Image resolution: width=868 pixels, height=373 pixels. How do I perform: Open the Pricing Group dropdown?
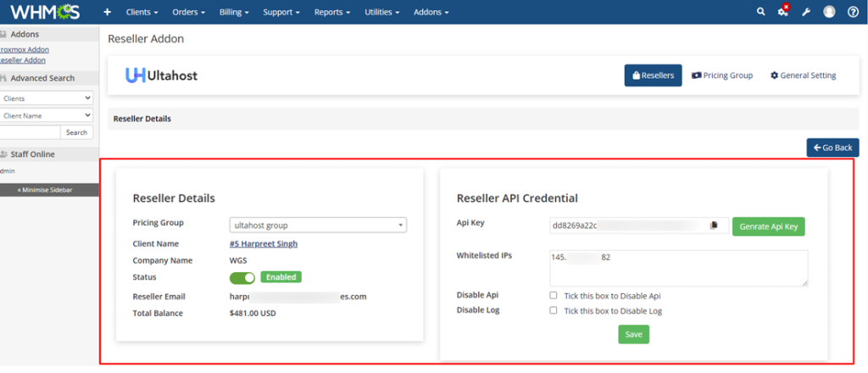point(318,225)
